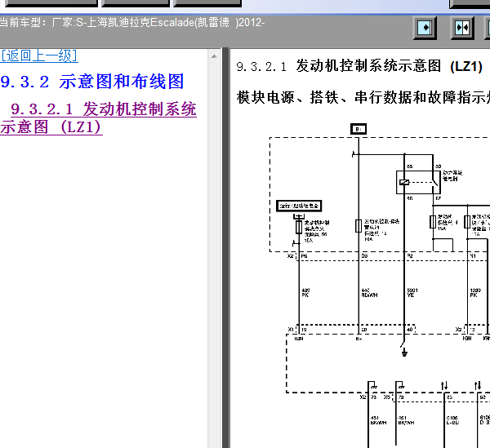Viewport: 490px width, 448px height.
Task: Click the 模块电源、搭铁、串行数据 subtitle
Action: point(363,97)
